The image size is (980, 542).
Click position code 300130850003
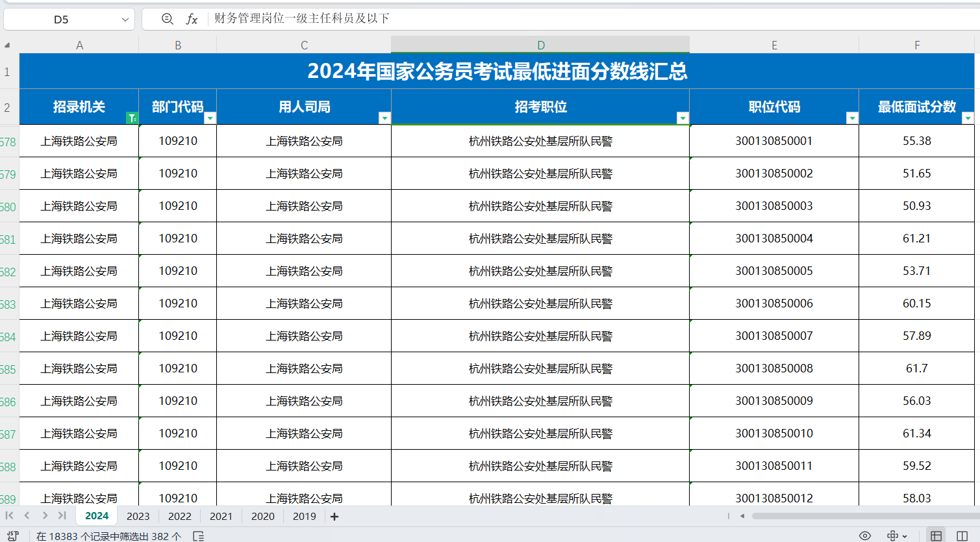pos(774,206)
